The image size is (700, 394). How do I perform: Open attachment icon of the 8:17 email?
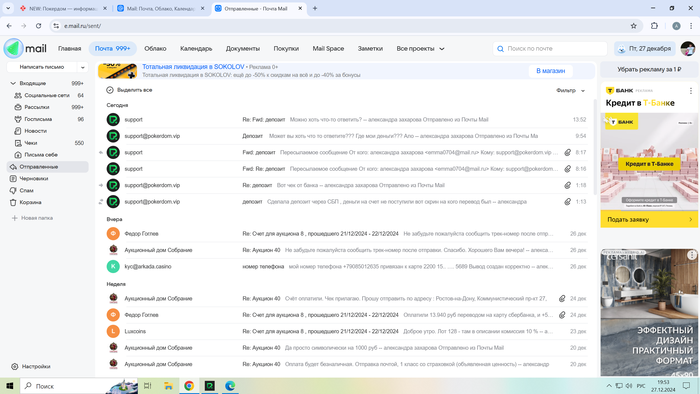567,153
